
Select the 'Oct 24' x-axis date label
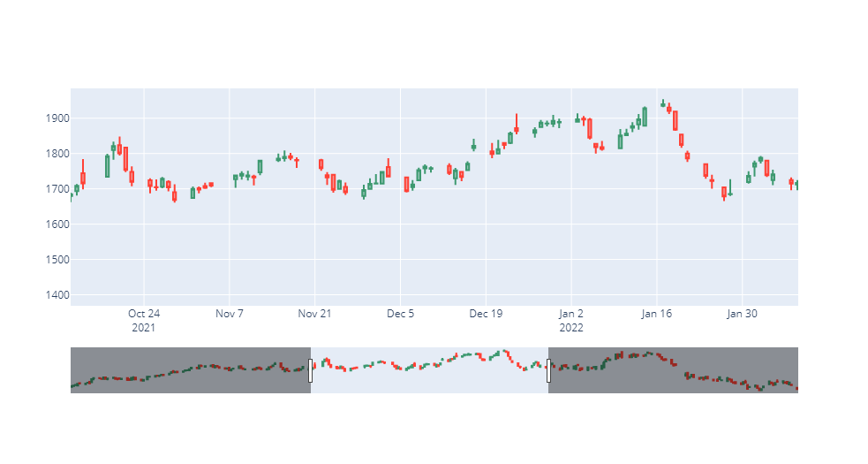[x=144, y=314]
